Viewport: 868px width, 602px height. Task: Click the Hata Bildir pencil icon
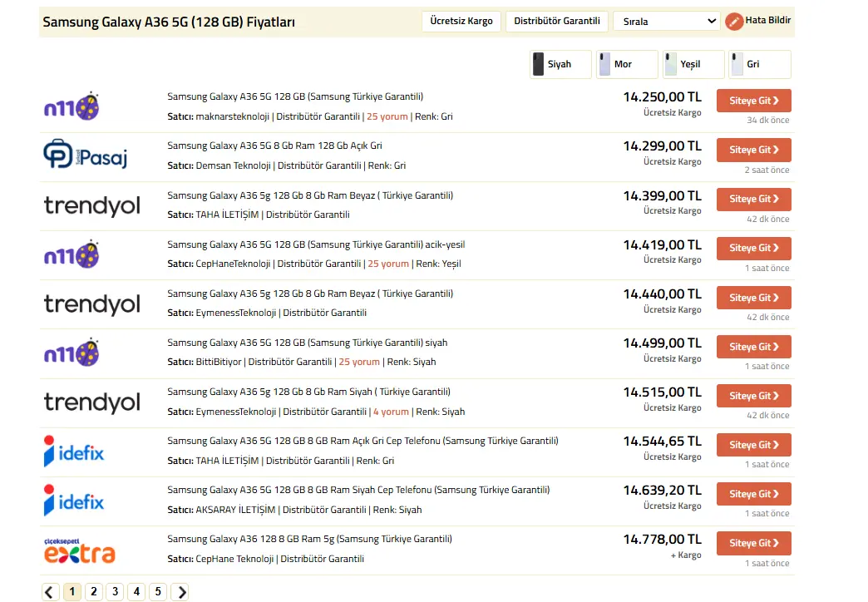point(734,22)
